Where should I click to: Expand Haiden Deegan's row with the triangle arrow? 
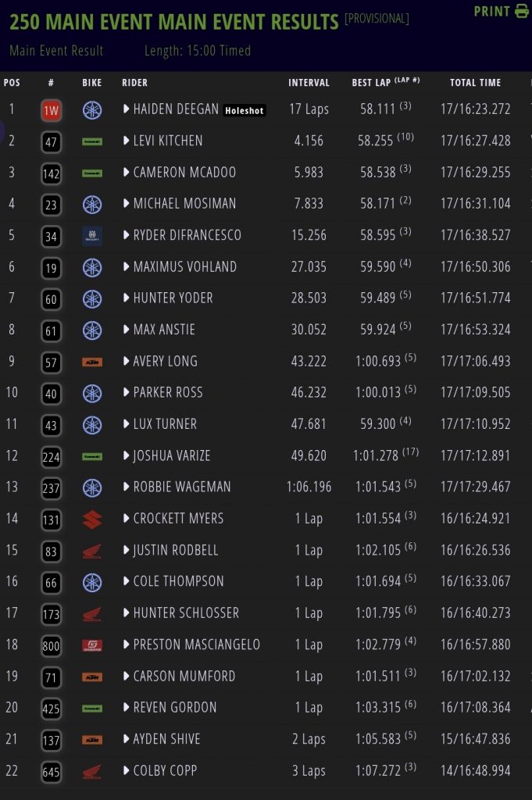126,109
